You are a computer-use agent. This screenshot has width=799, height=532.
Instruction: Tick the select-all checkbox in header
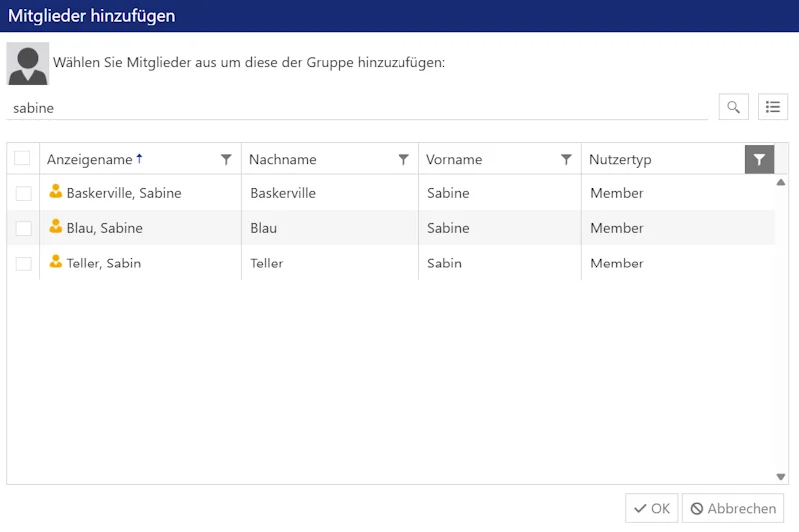[x=22, y=158]
